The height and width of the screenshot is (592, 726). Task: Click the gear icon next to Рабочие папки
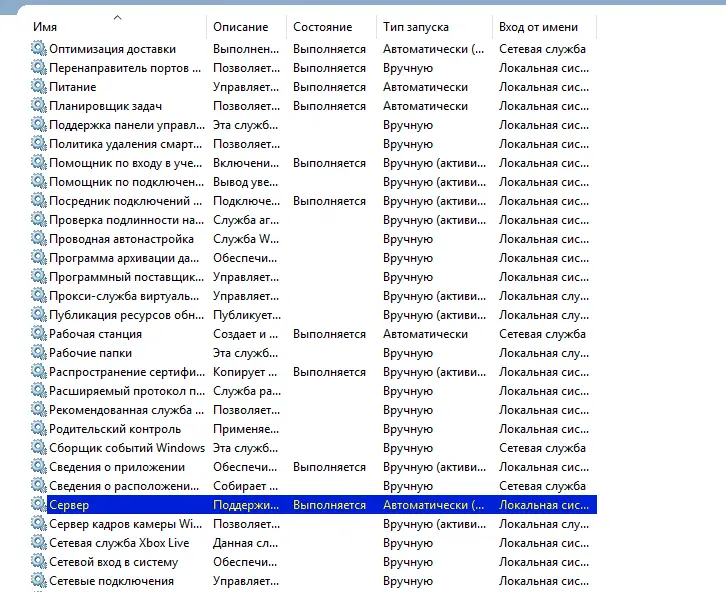click(x=39, y=352)
